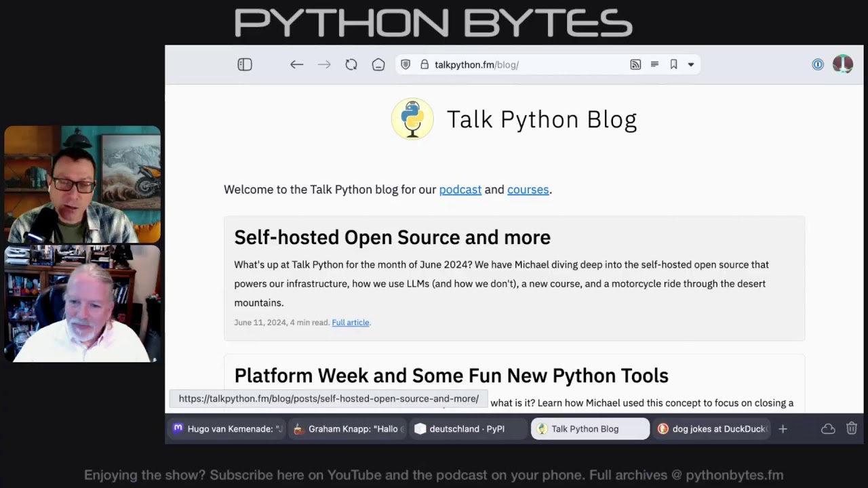Go back using the back arrow

(x=296, y=64)
